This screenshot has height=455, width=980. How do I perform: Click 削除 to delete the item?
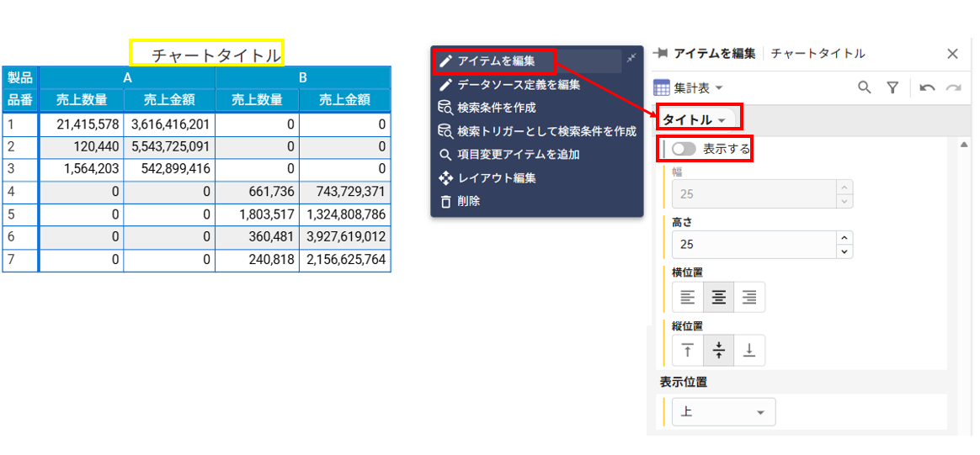[468, 201]
